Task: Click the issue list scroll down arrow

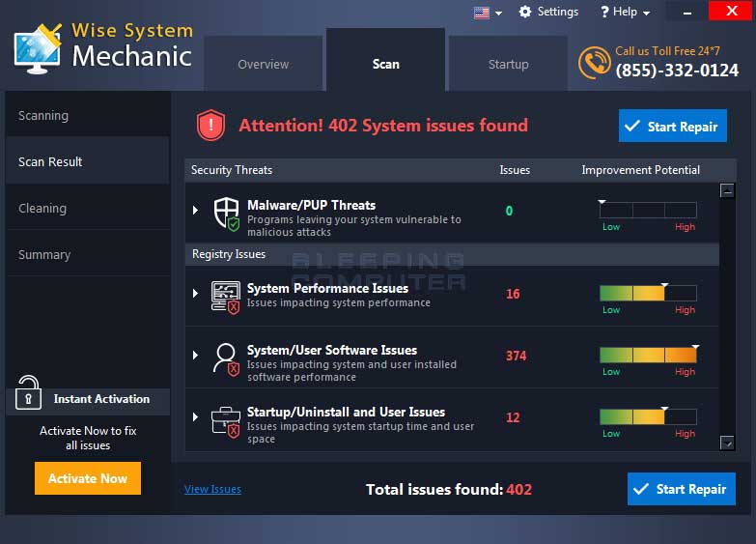Action: (727, 443)
